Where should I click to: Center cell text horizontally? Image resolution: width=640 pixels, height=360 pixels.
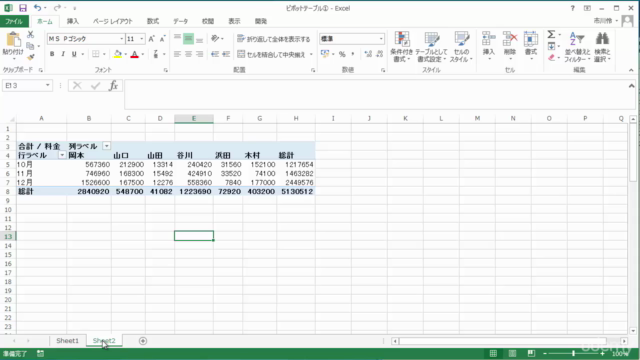coord(188,54)
